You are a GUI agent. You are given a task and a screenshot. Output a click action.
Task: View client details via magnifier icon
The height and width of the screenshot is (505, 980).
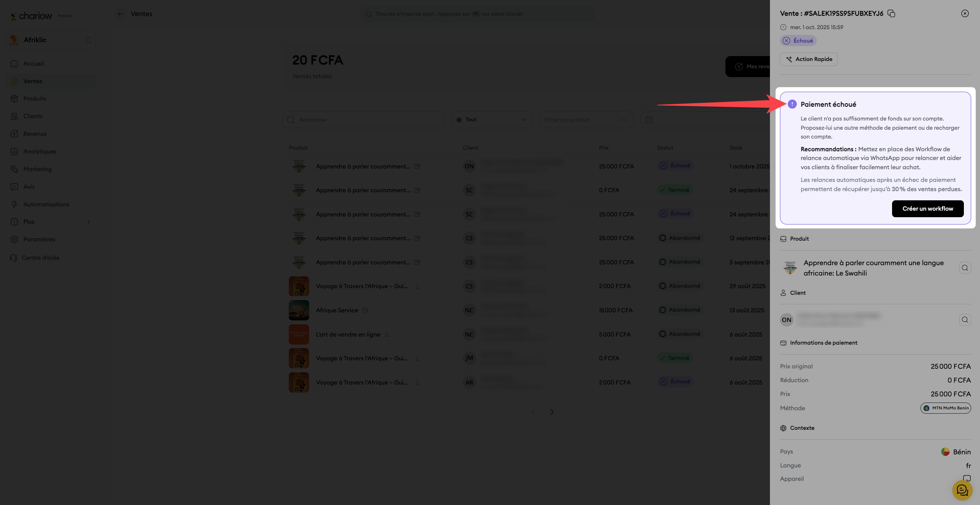pyautogui.click(x=965, y=320)
